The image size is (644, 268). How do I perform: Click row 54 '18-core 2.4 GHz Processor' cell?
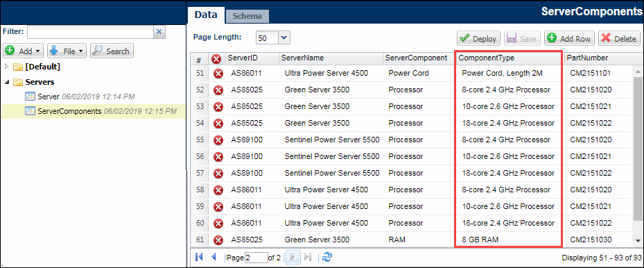(x=508, y=124)
